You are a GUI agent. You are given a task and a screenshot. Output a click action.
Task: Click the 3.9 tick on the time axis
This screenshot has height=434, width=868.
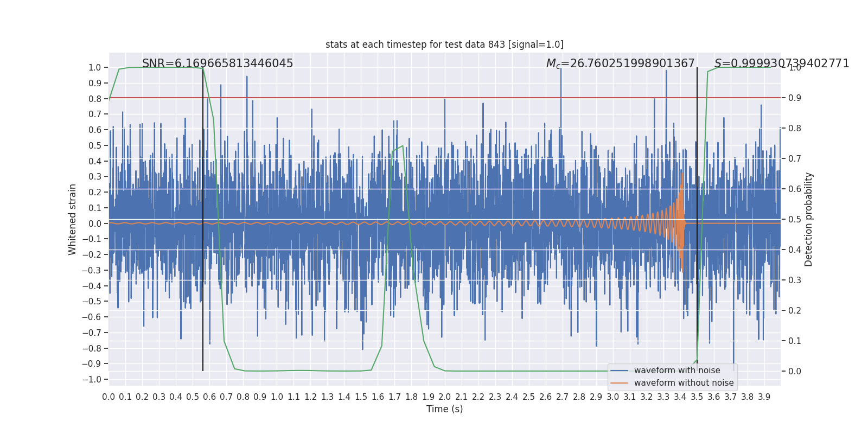(764, 397)
